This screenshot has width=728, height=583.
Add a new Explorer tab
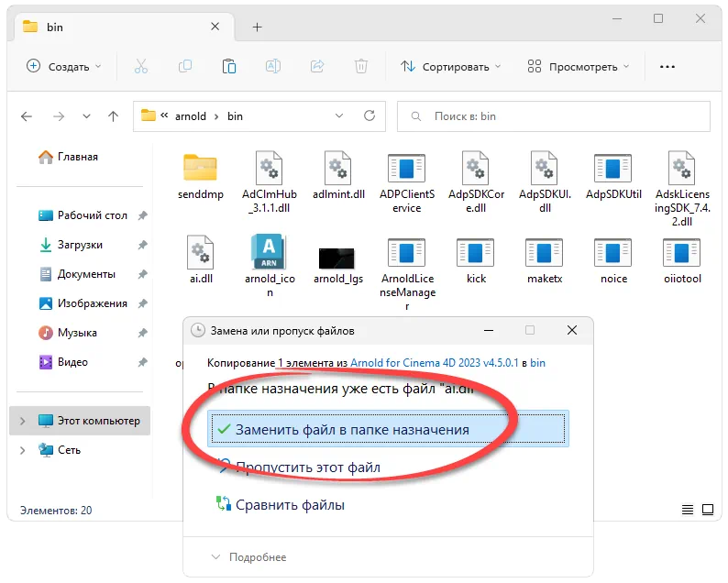pyautogui.click(x=258, y=27)
